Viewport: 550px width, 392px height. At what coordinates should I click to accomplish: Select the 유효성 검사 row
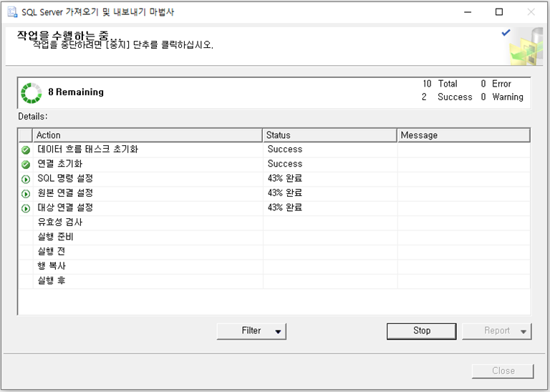click(x=274, y=222)
